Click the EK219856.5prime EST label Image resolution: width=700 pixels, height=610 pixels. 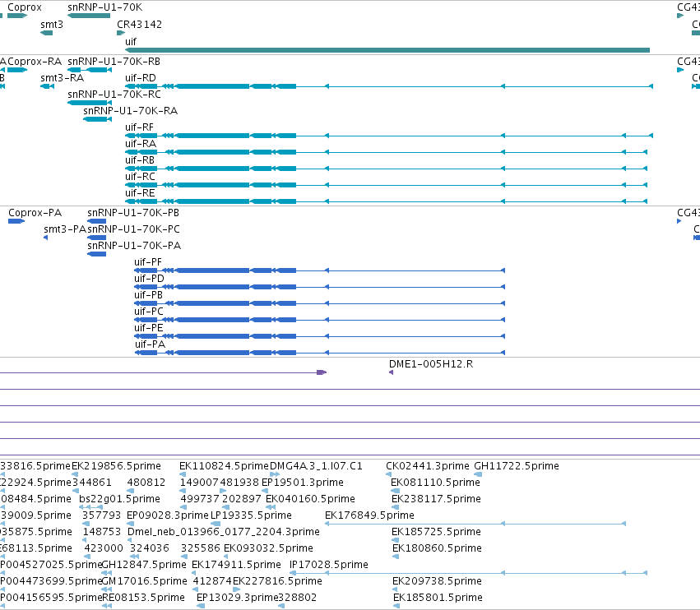(x=116, y=466)
